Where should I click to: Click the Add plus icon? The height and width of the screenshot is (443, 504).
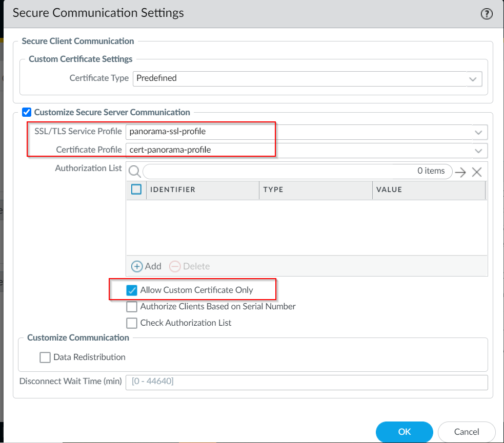pos(137,266)
